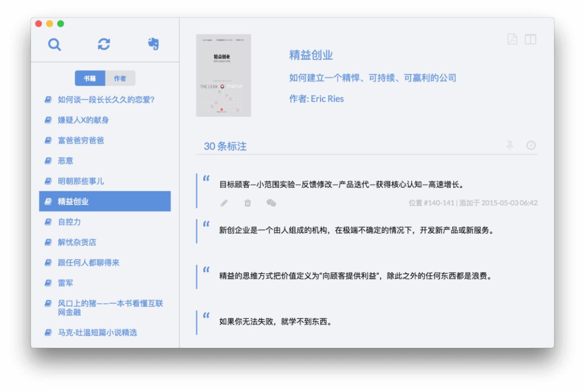Click the green fullscreen window button
This screenshot has width=585, height=392.
click(x=61, y=24)
